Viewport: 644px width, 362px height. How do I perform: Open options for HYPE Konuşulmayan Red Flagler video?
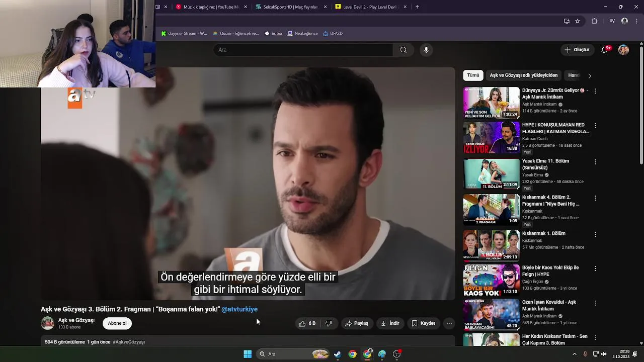pyautogui.click(x=595, y=126)
